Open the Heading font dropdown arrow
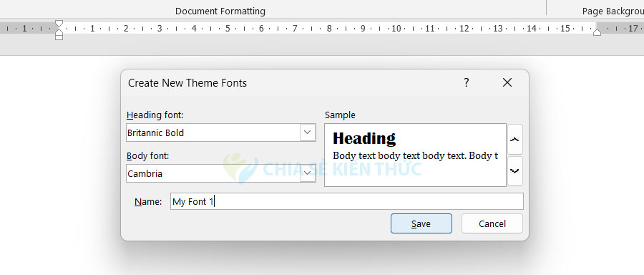The height and width of the screenshot is (275, 644). (307, 132)
